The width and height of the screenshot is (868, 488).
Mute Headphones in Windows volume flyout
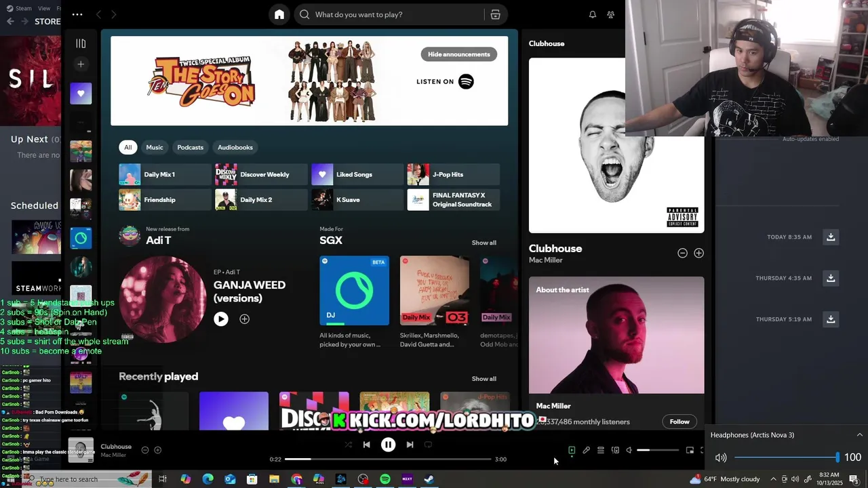click(x=721, y=457)
